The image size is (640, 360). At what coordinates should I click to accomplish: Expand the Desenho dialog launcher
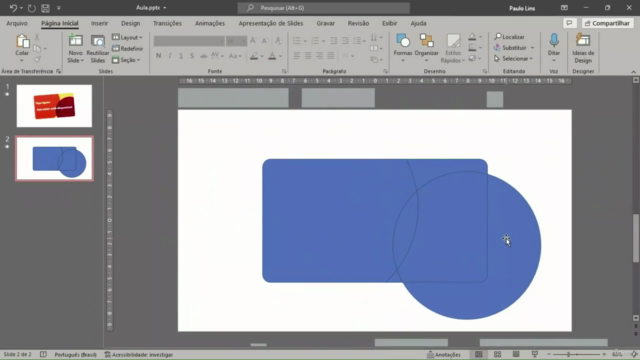pyautogui.click(x=485, y=71)
